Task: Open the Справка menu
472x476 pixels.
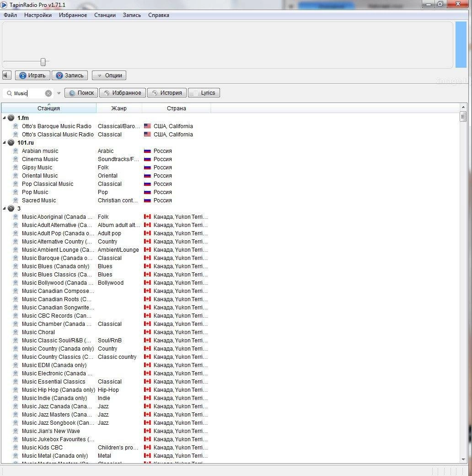Action: tap(158, 15)
